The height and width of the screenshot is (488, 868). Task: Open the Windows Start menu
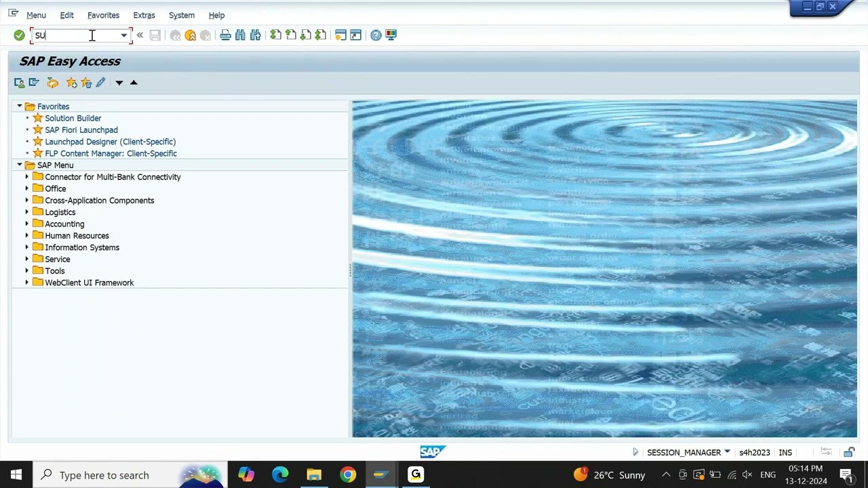(16, 475)
